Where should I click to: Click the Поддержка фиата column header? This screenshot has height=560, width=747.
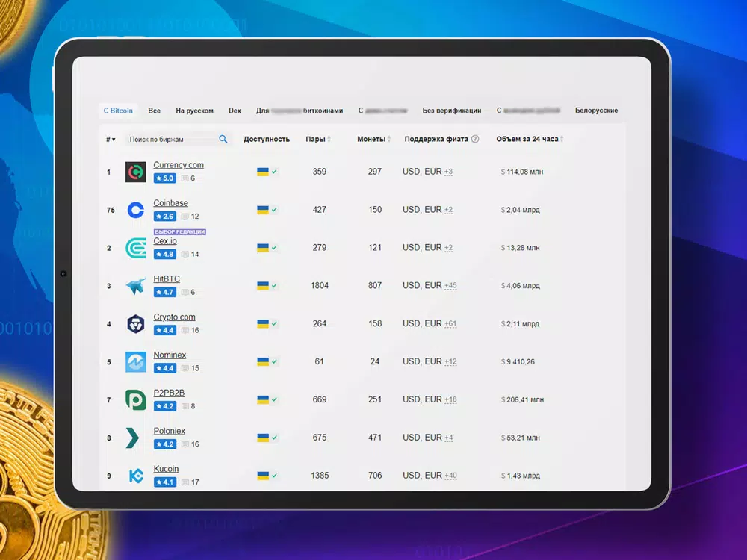(x=436, y=139)
